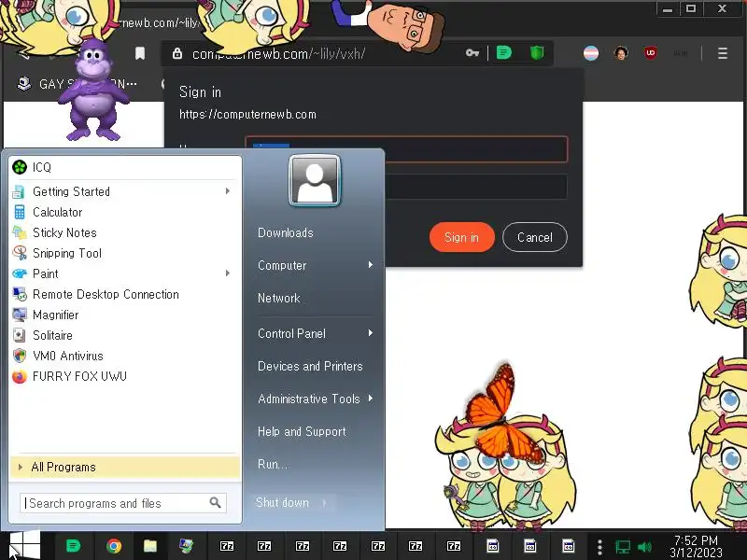Click the striped flag extension icon

(x=591, y=53)
